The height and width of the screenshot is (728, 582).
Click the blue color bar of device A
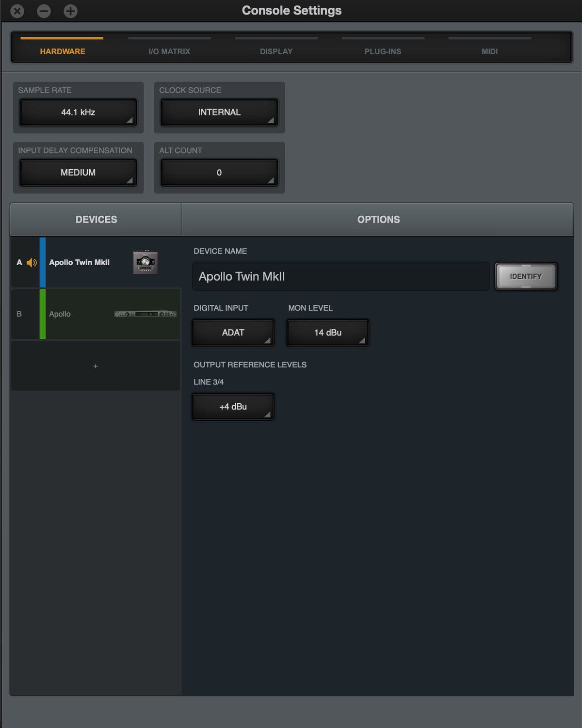[x=43, y=262]
